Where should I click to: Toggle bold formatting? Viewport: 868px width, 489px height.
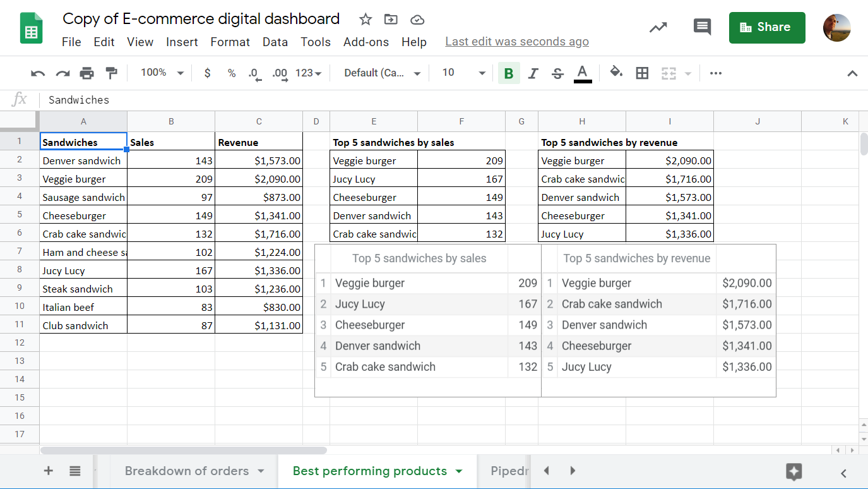(x=509, y=73)
